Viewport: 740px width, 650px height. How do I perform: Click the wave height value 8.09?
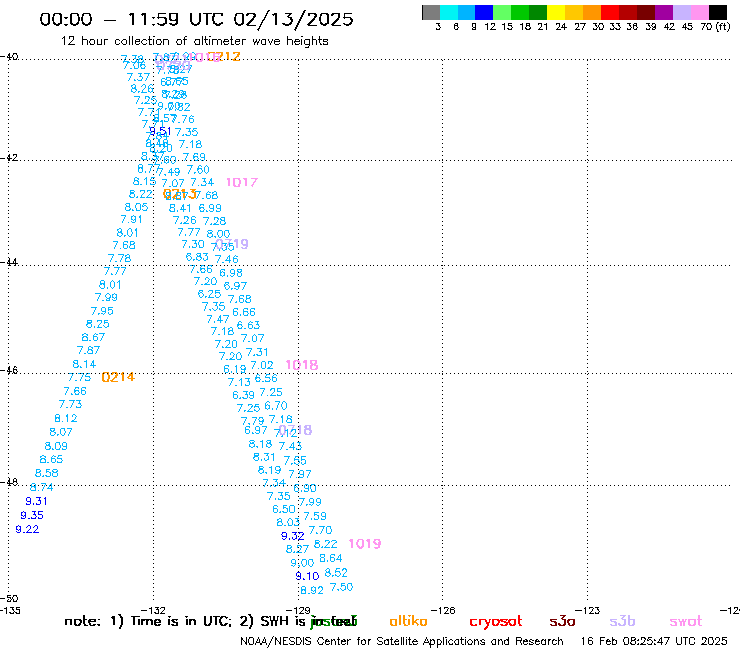point(56,447)
